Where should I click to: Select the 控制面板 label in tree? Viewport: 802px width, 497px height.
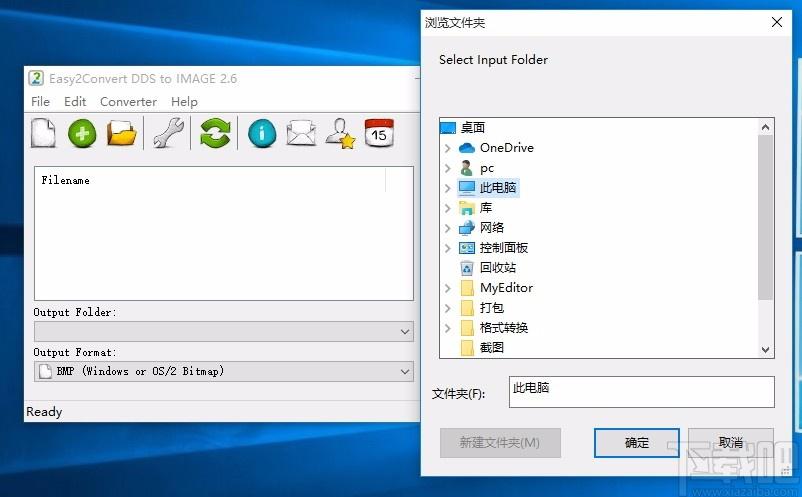point(504,248)
